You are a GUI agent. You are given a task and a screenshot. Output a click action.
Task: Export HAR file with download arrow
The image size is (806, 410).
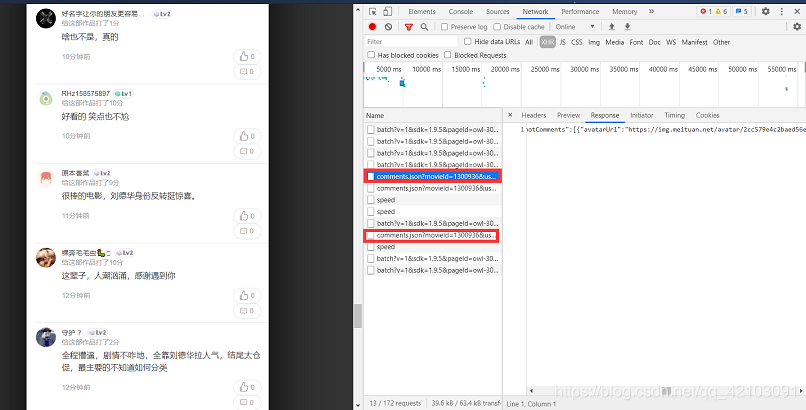click(628, 27)
